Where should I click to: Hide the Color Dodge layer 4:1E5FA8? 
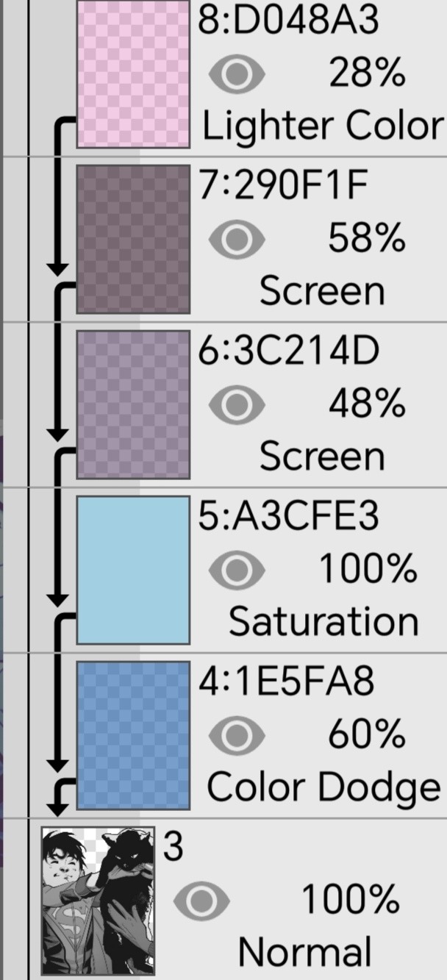click(x=237, y=736)
